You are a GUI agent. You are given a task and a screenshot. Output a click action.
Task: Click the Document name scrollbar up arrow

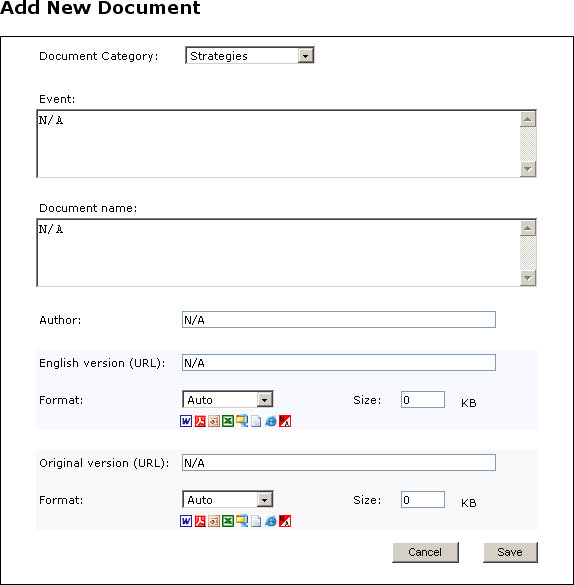point(527,228)
